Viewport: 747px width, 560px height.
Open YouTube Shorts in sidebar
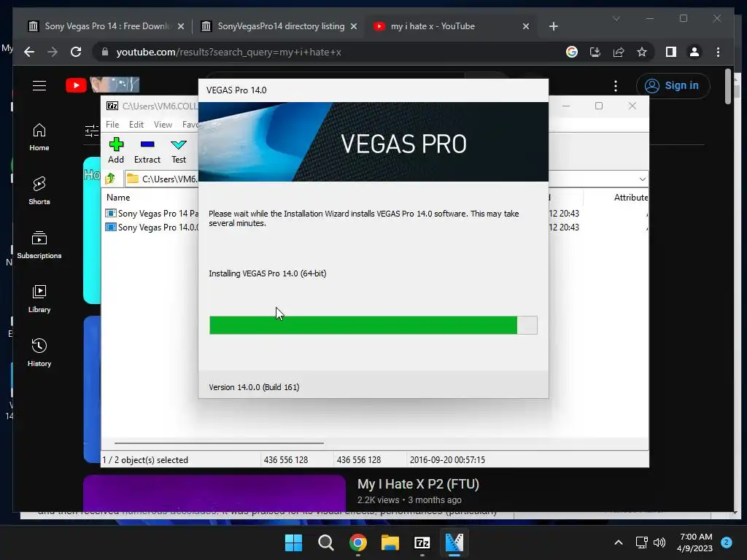point(39,191)
